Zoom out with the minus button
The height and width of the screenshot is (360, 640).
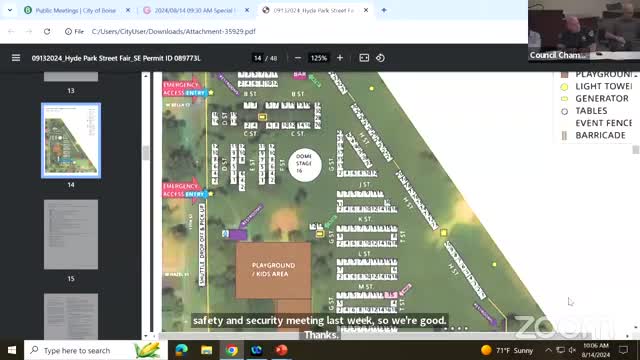298,58
